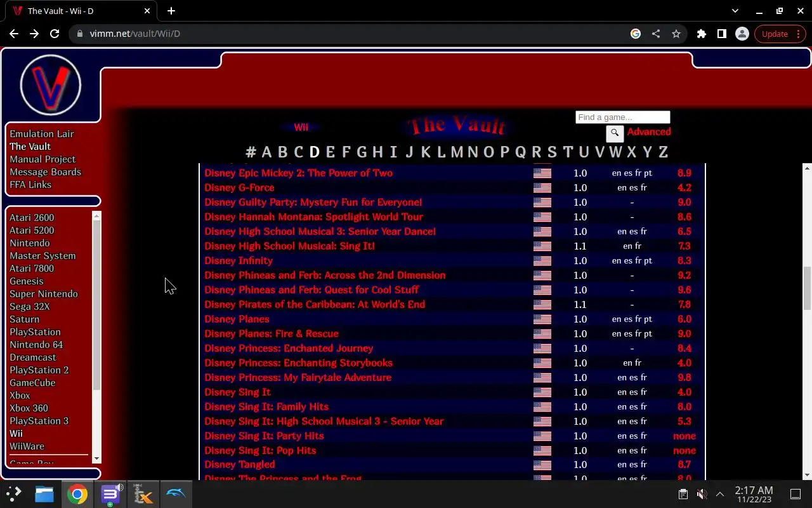Select GameCube in the console list
The height and width of the screenshot is (508, 812).
[x=32, y=383]
